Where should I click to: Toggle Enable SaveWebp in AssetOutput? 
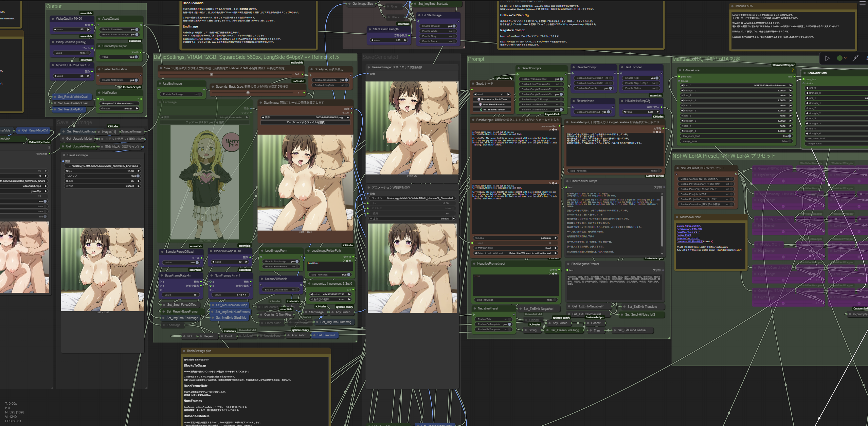pos(119,30)
